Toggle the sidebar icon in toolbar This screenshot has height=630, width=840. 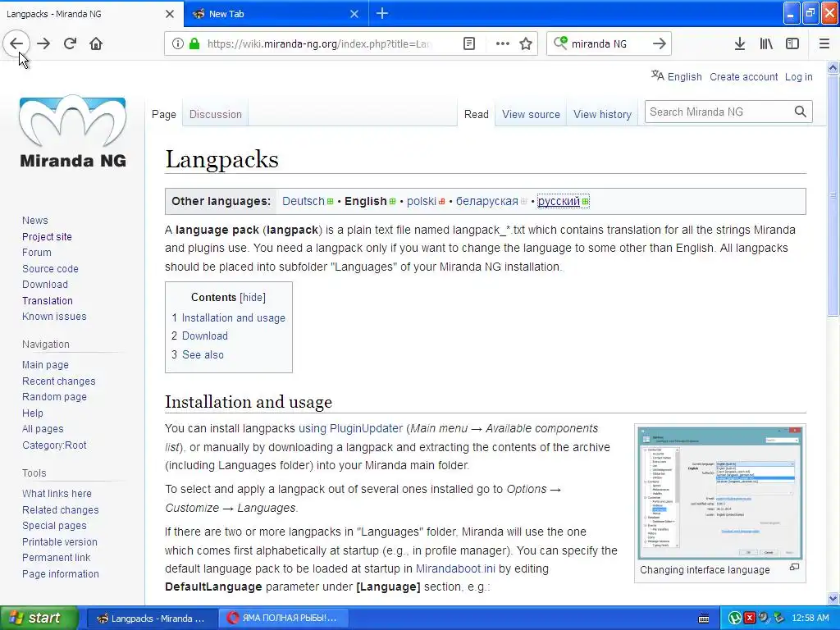tap(792, 43)
